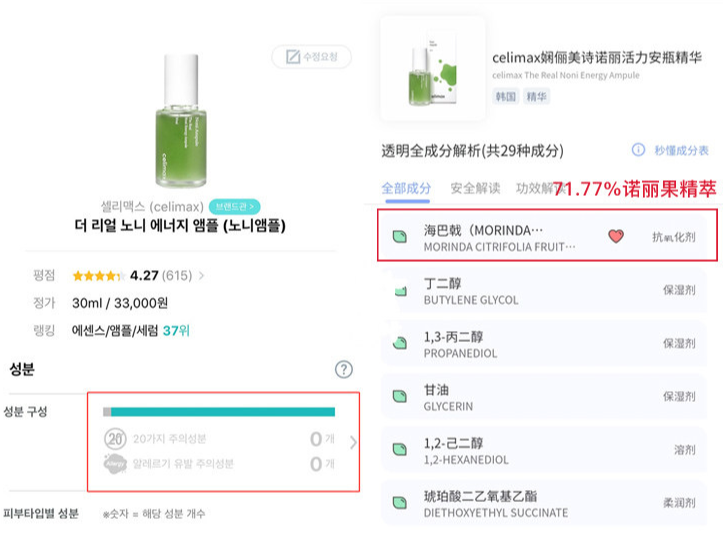Viewport: 723px width, 547px height.
Task: Select the 韩国 country tag
Action: point(507,97)
